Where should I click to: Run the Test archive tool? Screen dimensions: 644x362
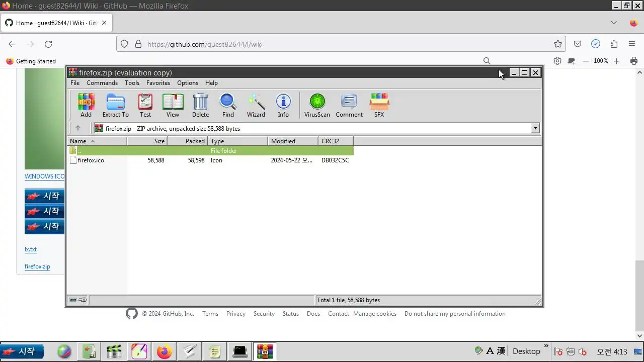pos(145,106)
